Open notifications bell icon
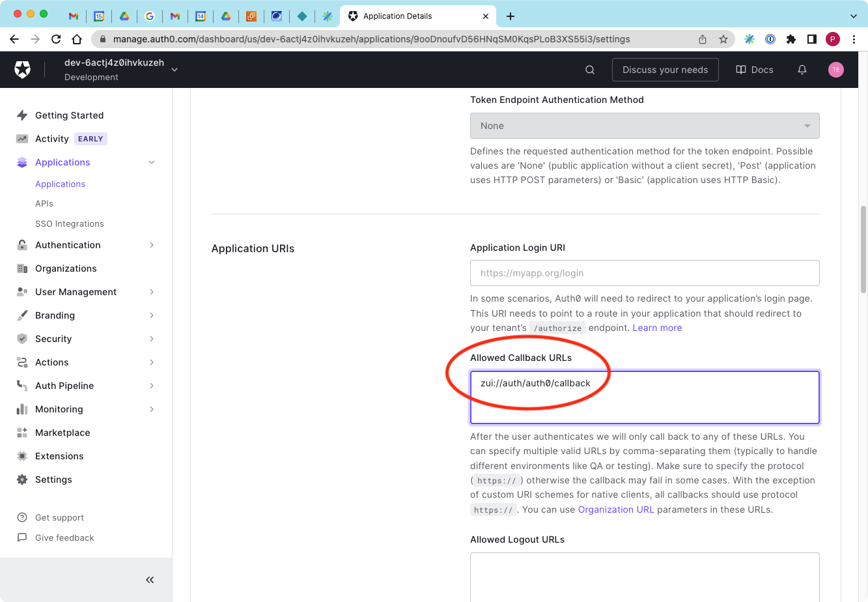Image resolution: width=868 pixels, height=602 pixels. point(802,70)
